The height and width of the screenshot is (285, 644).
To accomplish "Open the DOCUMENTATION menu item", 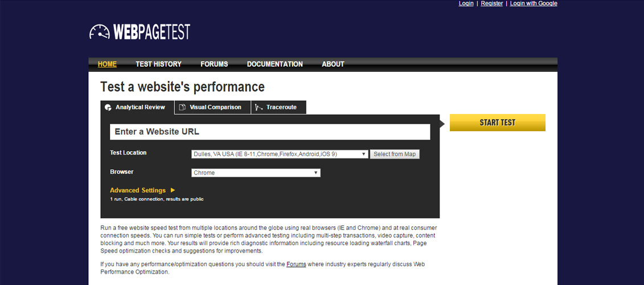I will (x=275, y=64).
